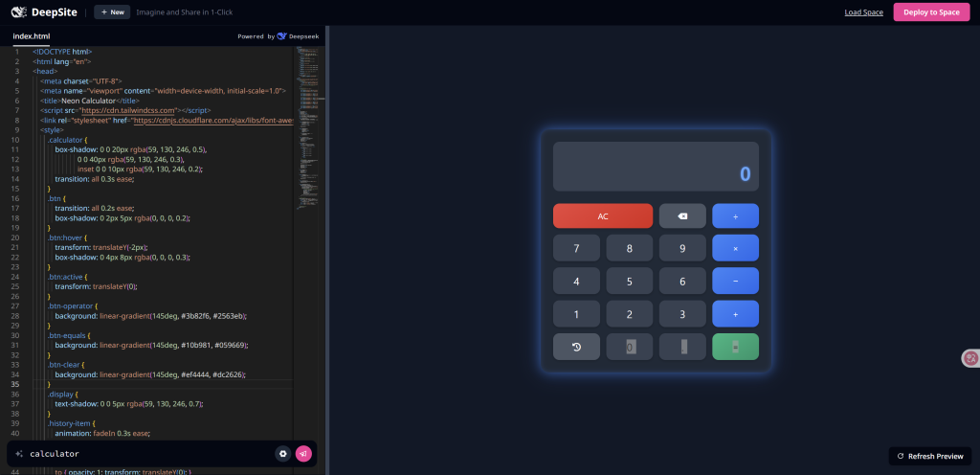The height and width of the screenshot is (475, 980).
Task: Click the decimal point button
Action: 682,347
